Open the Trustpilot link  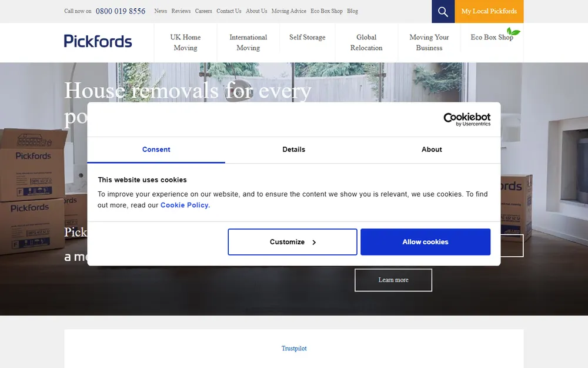(294, 349)
